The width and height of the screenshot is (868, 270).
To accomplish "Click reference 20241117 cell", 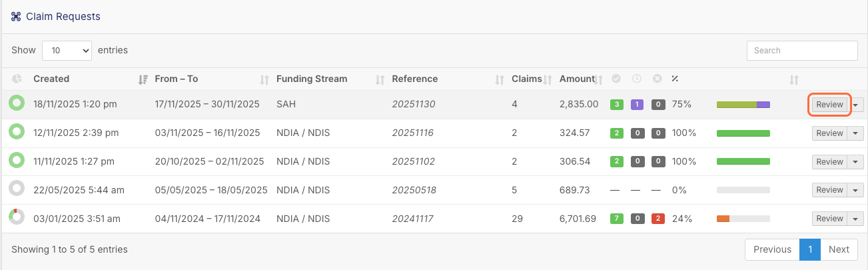I will (x=412, y=218).
